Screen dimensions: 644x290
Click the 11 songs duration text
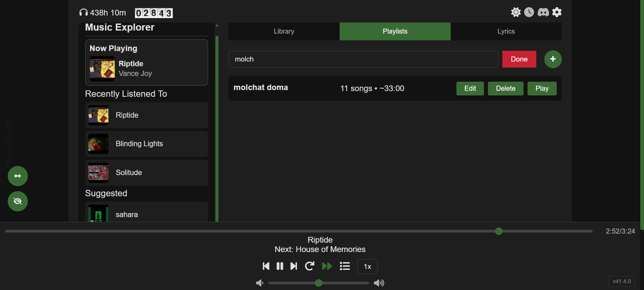(x=372, y=88)
